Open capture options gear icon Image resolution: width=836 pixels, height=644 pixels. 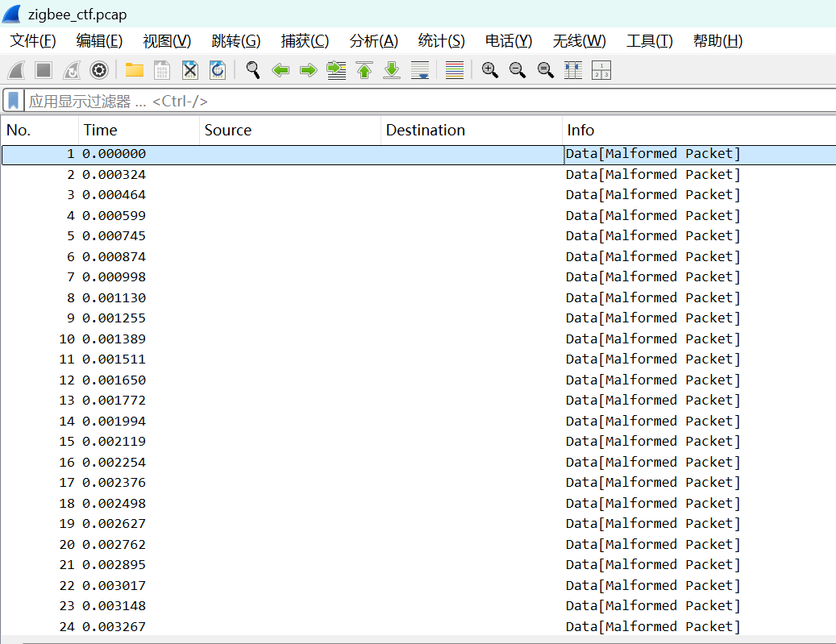tap(99, 70)
